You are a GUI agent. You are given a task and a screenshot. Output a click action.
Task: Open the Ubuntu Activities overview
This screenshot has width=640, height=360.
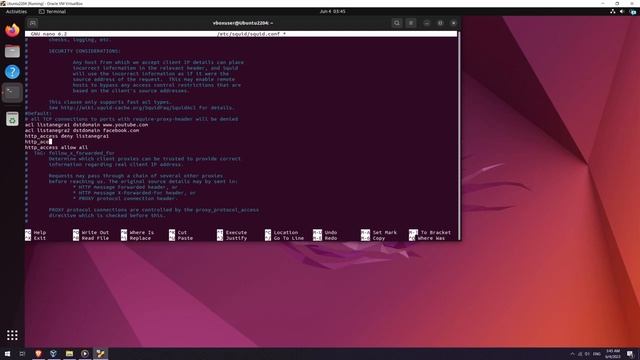[16, 11]
